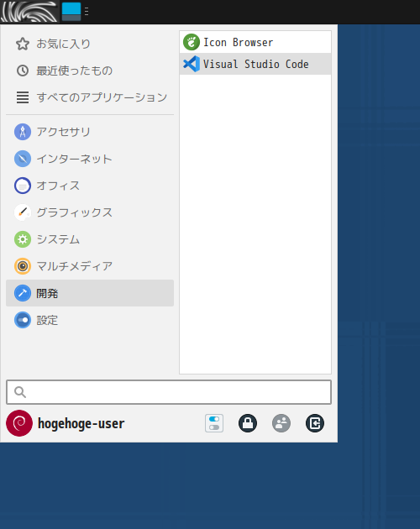Open Icon Browser application
This screenshot has width=420, height=529.
tap(255, 42)
